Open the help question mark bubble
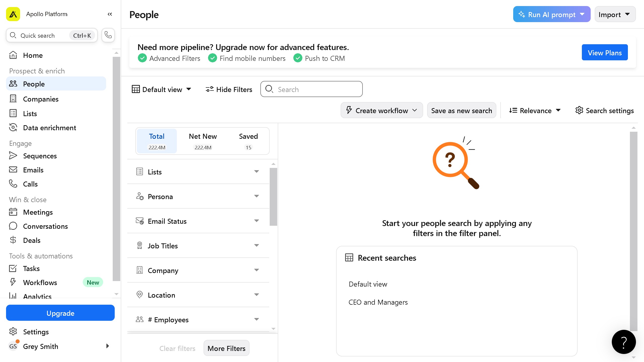Viewport: 644px width, 362px height. [x=623, y=342]
